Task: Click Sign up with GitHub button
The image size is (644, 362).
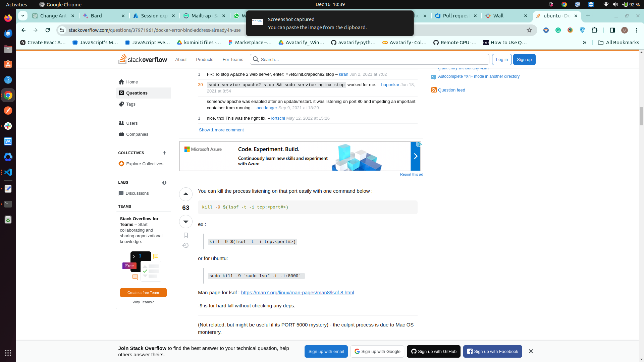Action: point(433,351)
